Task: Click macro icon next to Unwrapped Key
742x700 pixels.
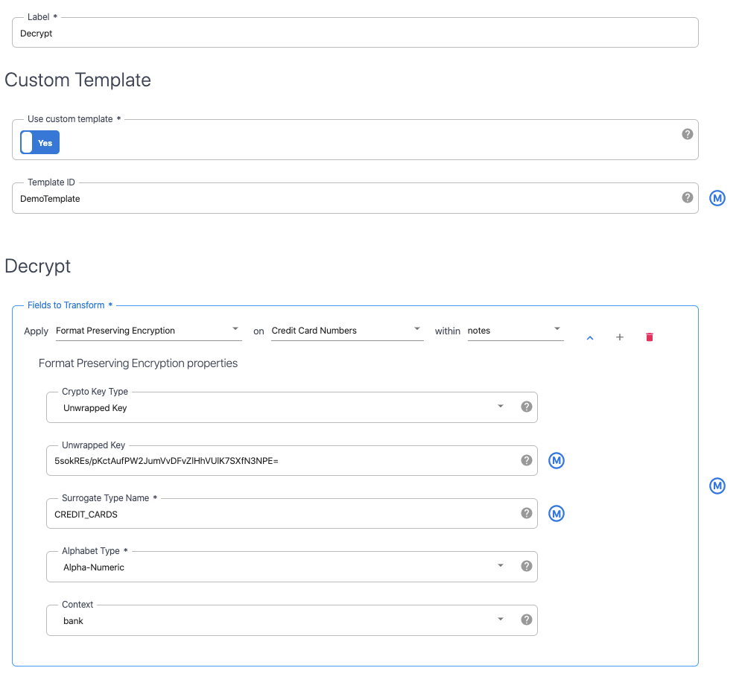Action: (556, 461)
